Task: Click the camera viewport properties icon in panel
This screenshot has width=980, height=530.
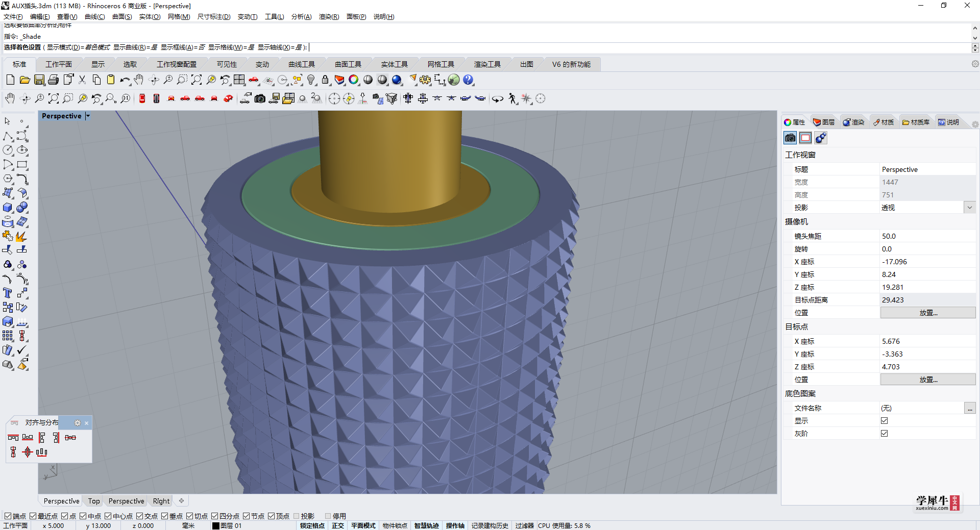Action: pyautogui.click(x=790, y=138)
